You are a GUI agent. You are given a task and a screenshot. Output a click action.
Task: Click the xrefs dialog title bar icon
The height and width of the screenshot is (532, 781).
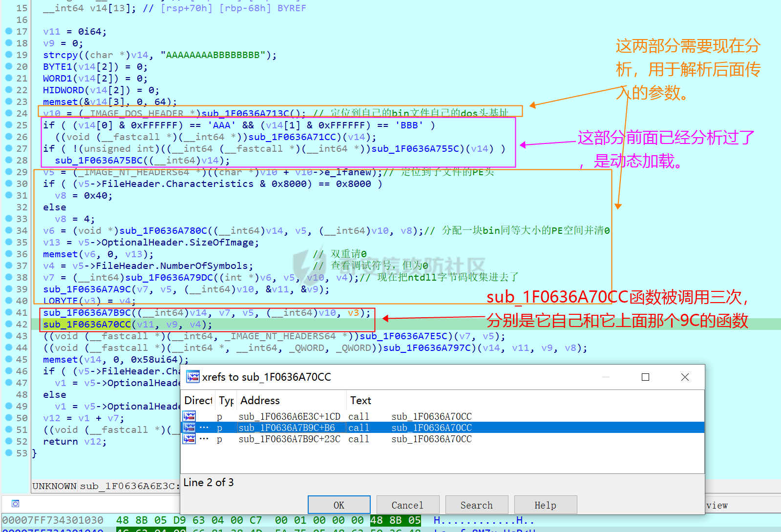(x=193, y=377)
